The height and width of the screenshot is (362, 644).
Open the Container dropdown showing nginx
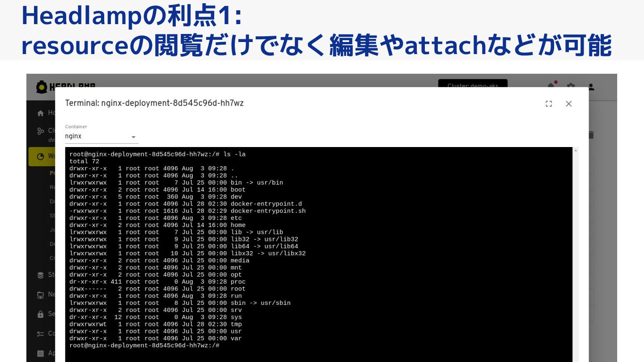coord(102,136)
